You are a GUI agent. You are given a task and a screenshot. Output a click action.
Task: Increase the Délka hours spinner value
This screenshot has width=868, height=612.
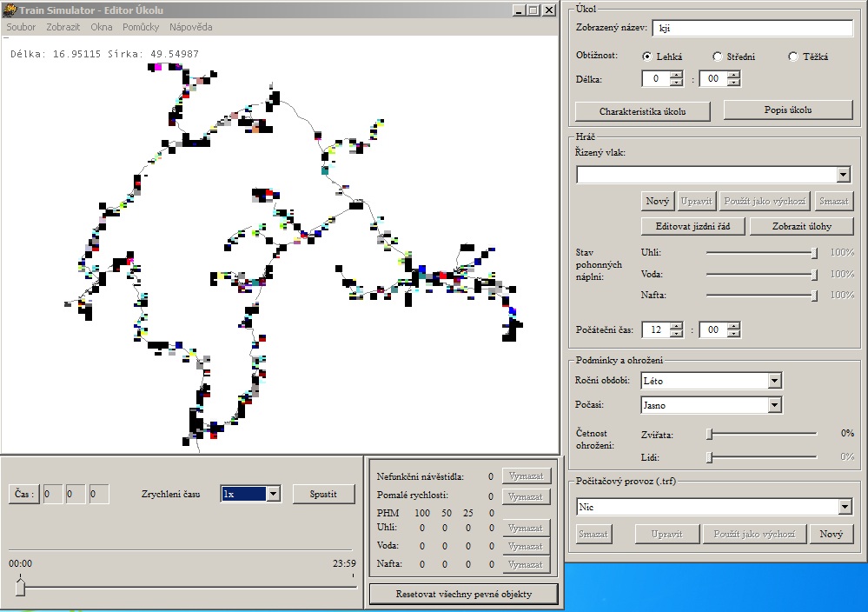tap(676, 75)
